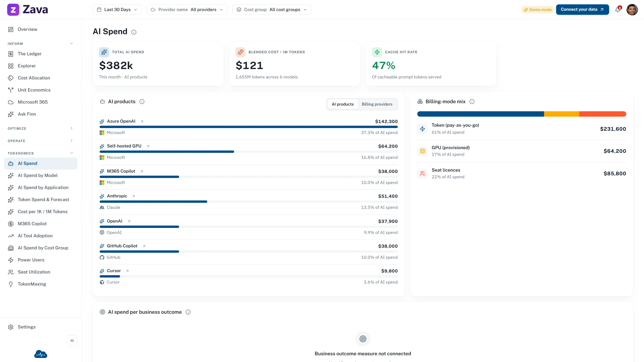Image resolution: width=644 pixels, height=362 pixels.
Task: Open the Provider name filter dropdown
Action: click(x=187, y=10)
